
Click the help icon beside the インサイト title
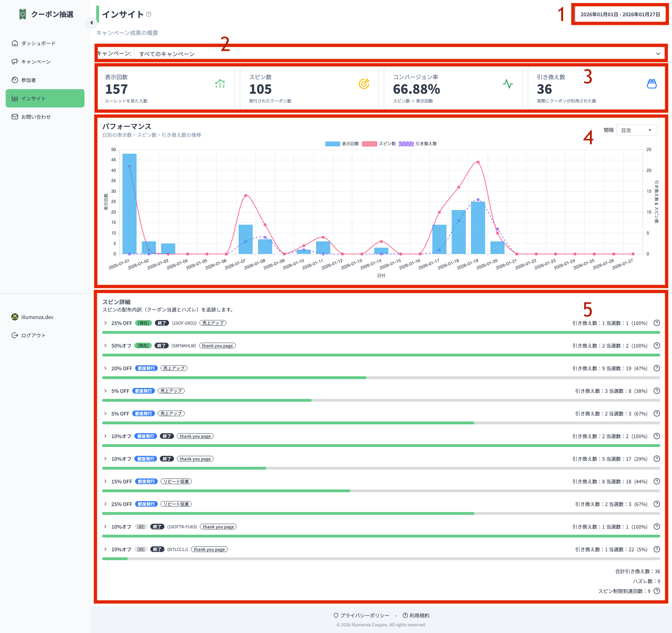[x=149, y=14]
